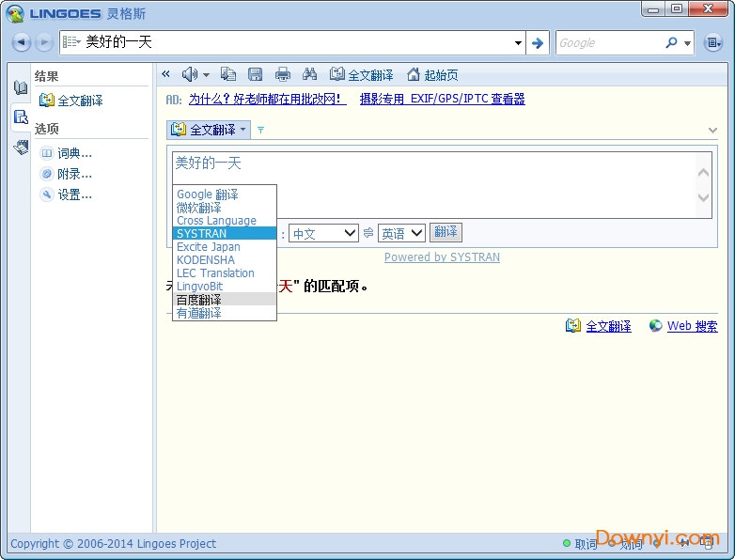735x560 pixels.
Task: Click the copy icon in toolbar
Action: coord(228,74)
